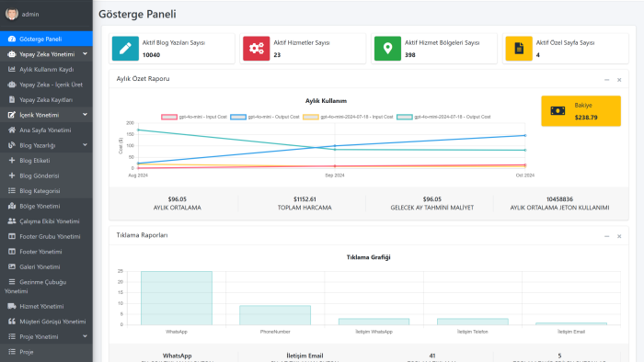644x362 pixels.
Task: Click the Ana Sayfa Yönetimi home icon
Action: 11,130
